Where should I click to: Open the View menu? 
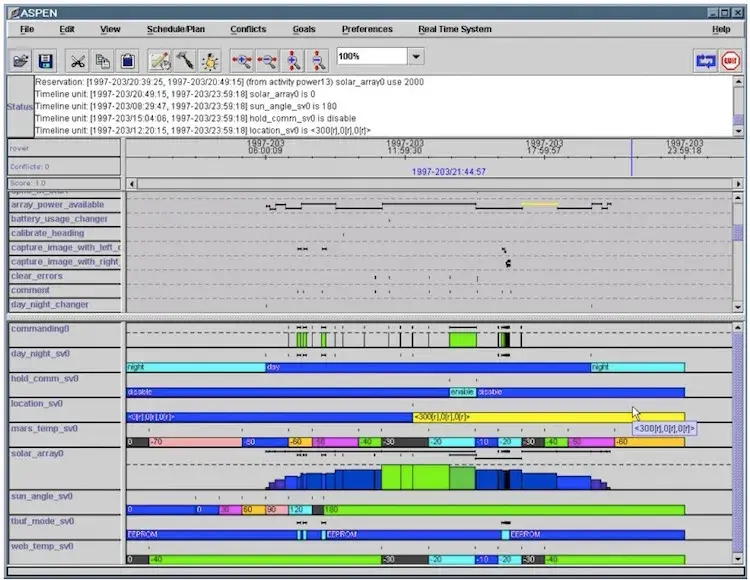coord(110,29)
